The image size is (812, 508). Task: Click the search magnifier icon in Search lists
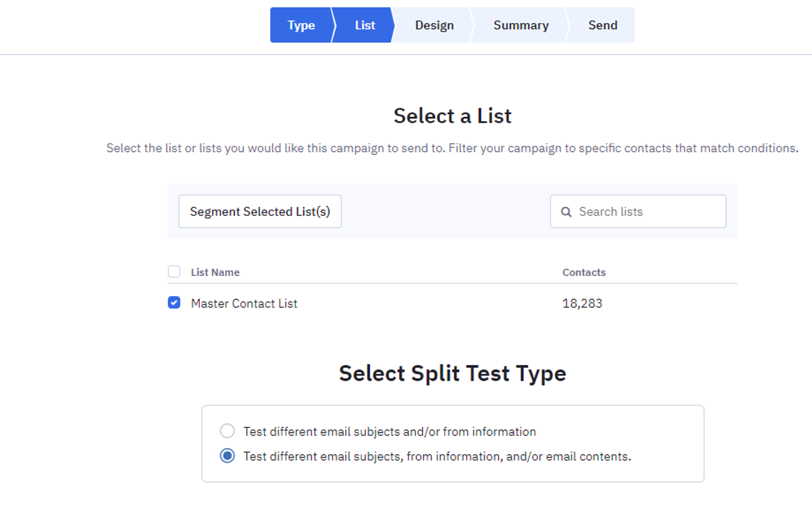click(567, 212)
